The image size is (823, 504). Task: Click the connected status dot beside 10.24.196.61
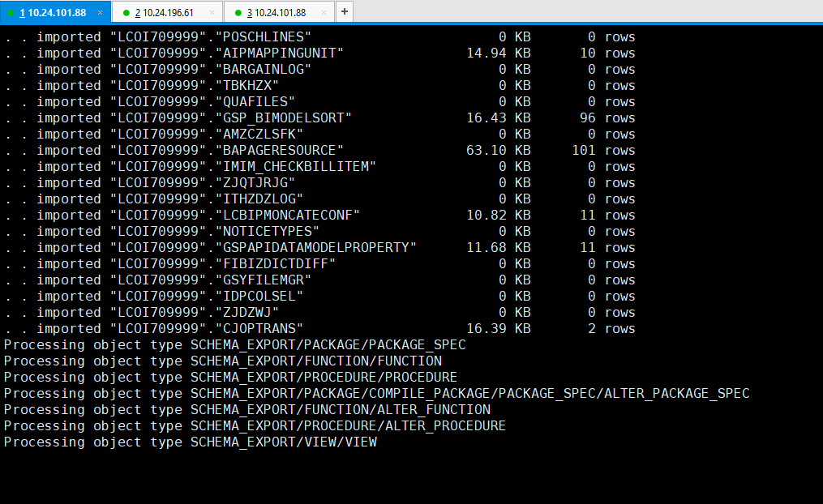click(x=126, y=12)
